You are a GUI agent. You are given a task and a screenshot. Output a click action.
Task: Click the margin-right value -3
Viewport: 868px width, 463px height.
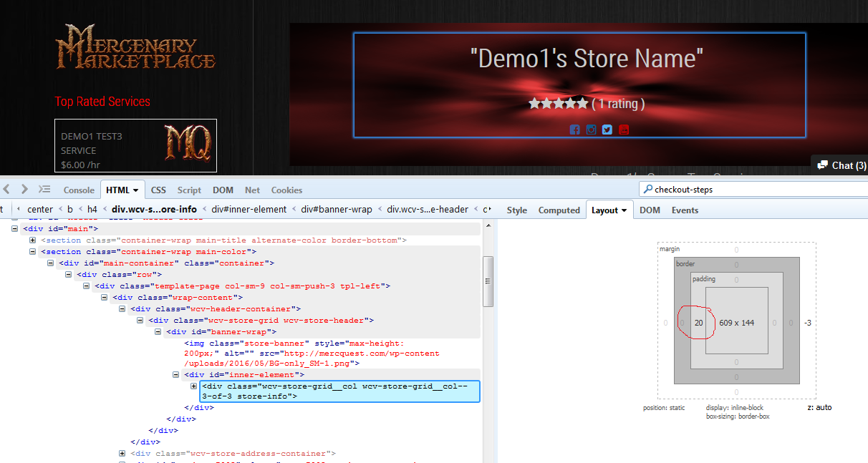point(808,323)
